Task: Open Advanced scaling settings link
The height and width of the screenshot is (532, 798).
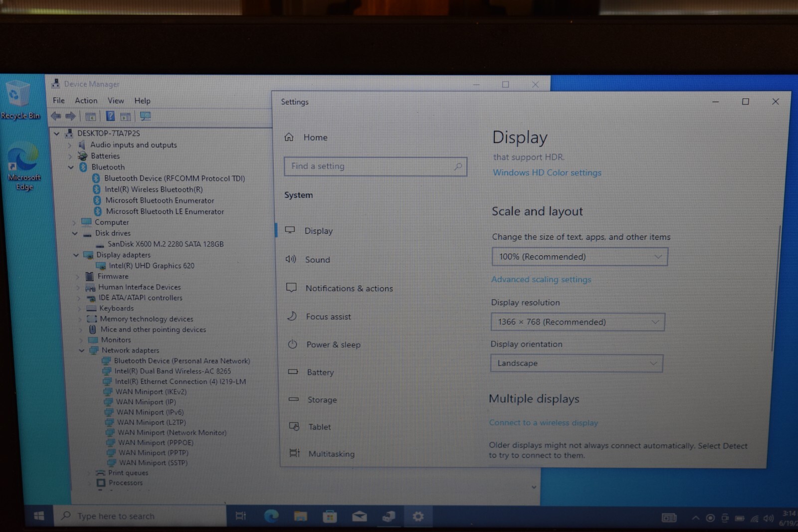Action: click(541, 280)
